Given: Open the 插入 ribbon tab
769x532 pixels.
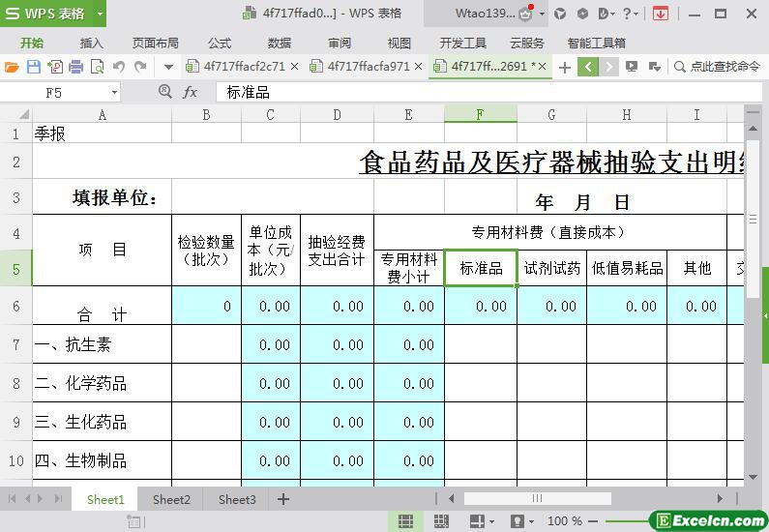Looking at the screenshot, I should 91,43.
